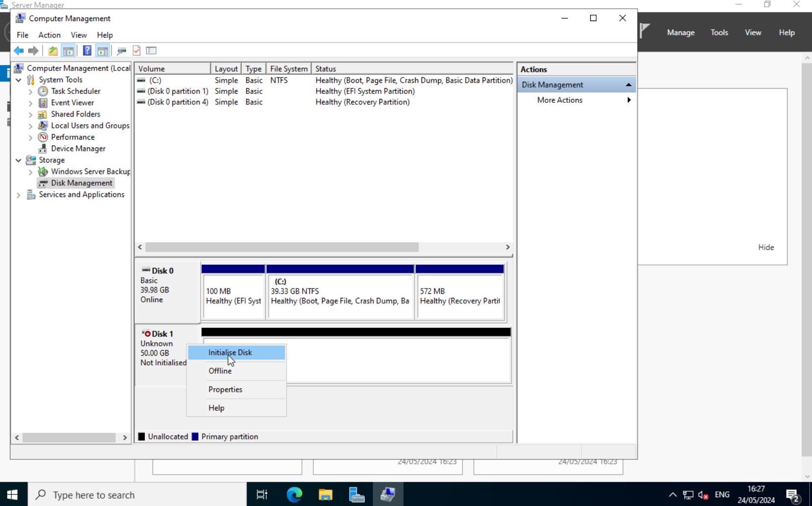The width and height of the screenshot is (812, 506).
Task: Choose Help from the context menu
Action: (x=236, y=408)
